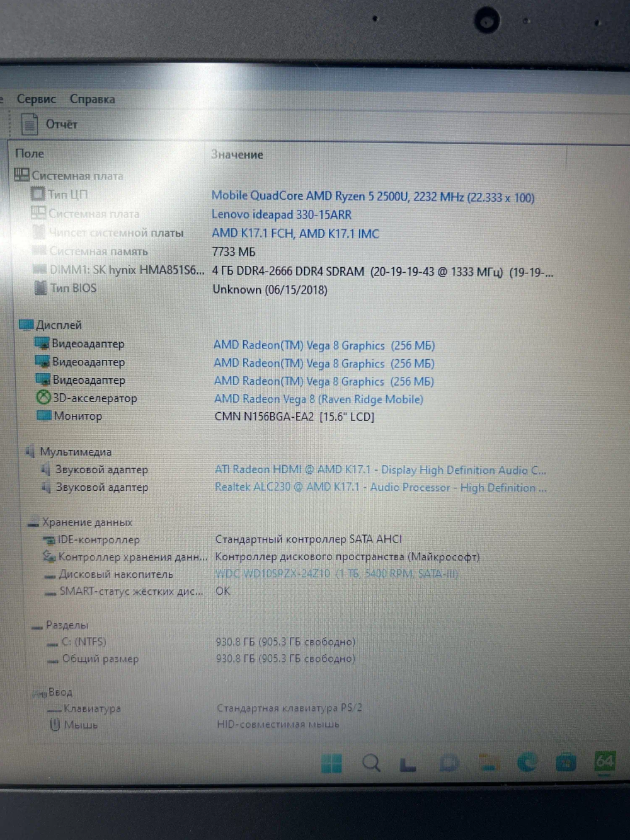Image resolution: width=630 pixels, height=840 pixels.
Task: Select HID-совместимая мышь value
Action: [278, 725]
